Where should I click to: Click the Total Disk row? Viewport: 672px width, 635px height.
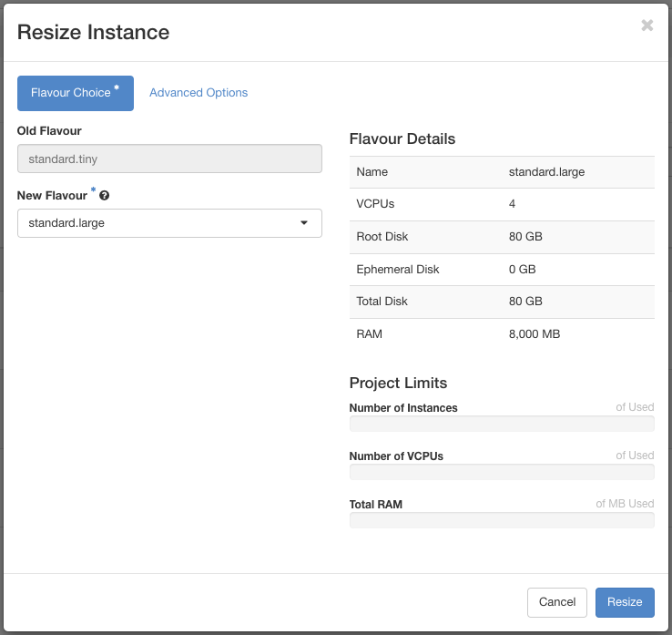click(x=502, y=302)
